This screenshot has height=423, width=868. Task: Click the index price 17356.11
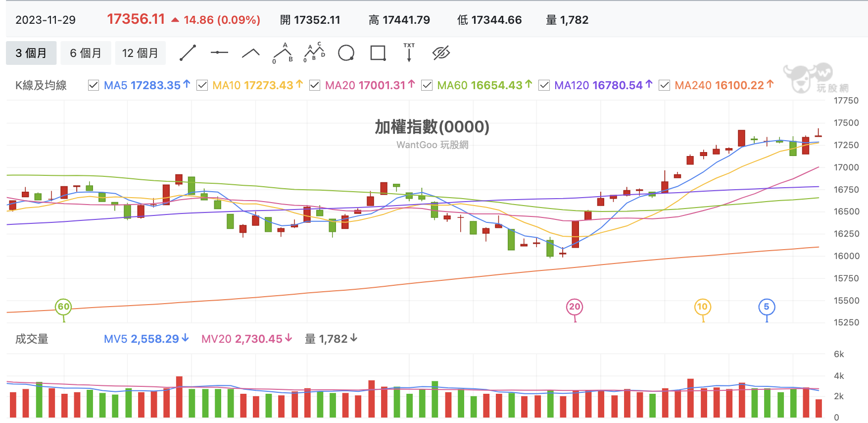coord(136,19)
